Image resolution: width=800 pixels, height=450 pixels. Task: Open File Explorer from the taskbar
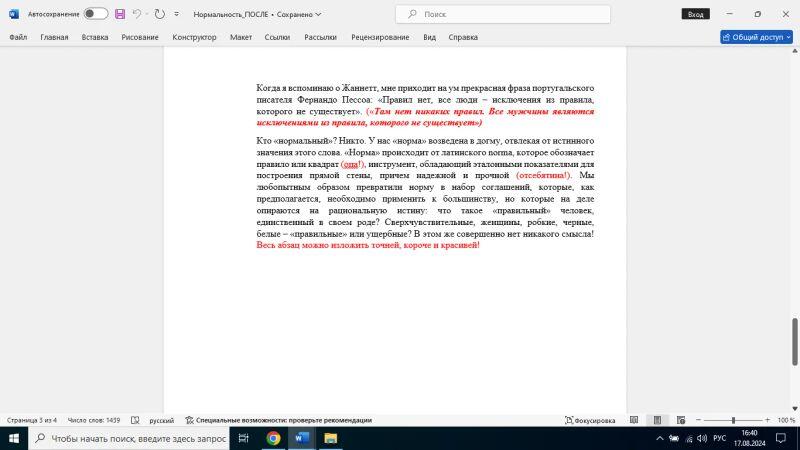[x=330, y=438]
